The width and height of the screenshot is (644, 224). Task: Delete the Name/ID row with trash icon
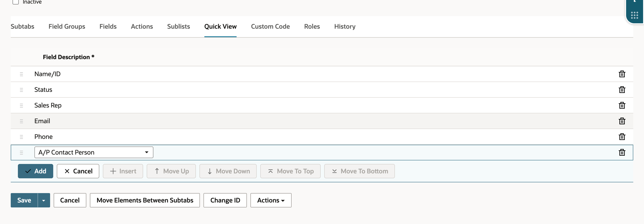pos(622,74)
